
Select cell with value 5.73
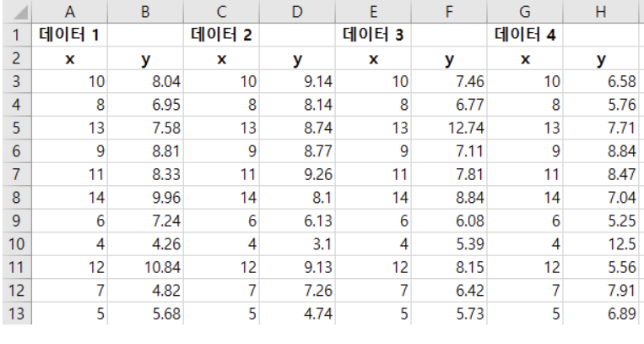point(449,314)
